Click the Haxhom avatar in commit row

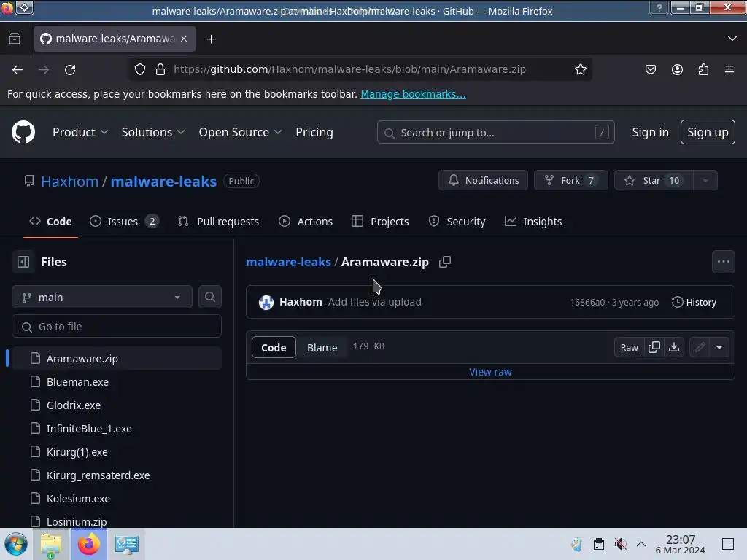click(266, 302)
